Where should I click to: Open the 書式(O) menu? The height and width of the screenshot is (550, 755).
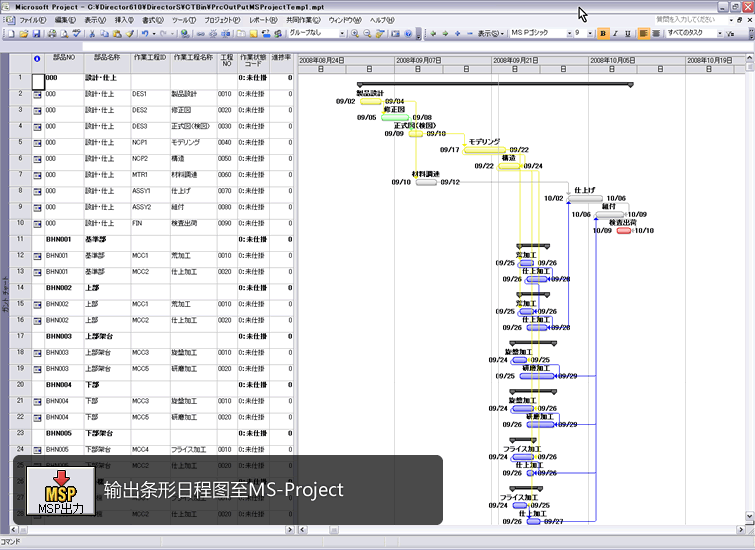click(153, 20)
